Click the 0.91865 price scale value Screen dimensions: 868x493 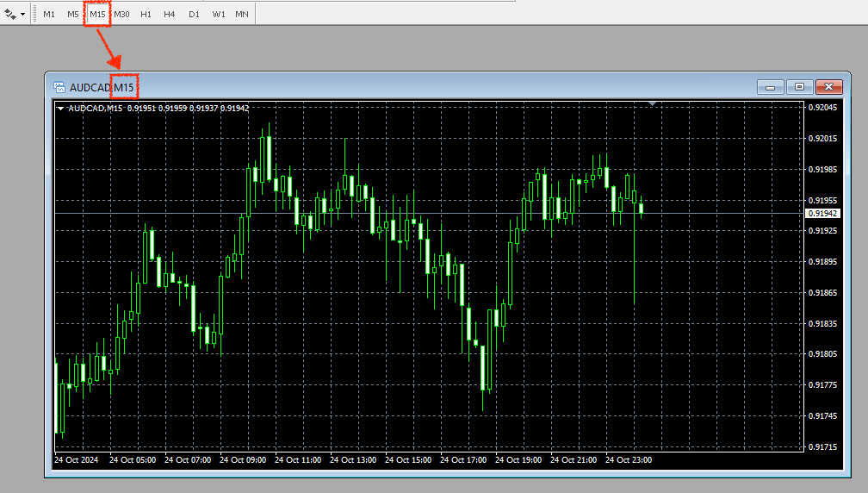[822, 292]
